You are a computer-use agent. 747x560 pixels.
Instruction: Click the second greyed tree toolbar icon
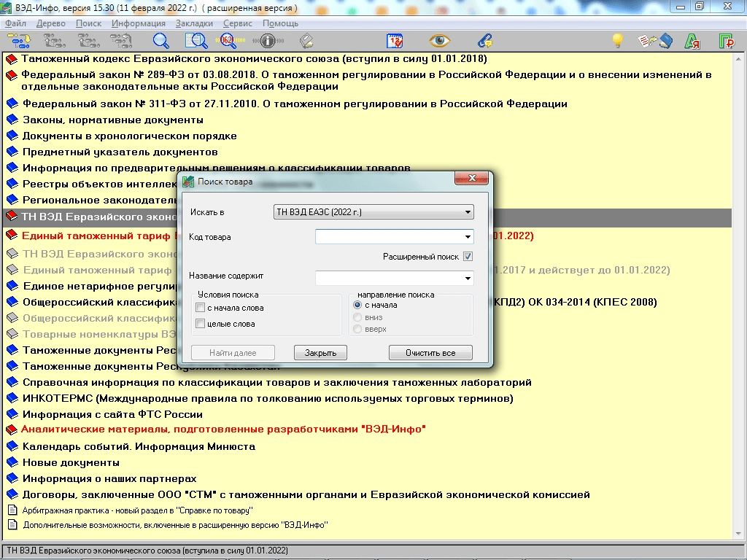pyautogui.click(x=55, y=42)
